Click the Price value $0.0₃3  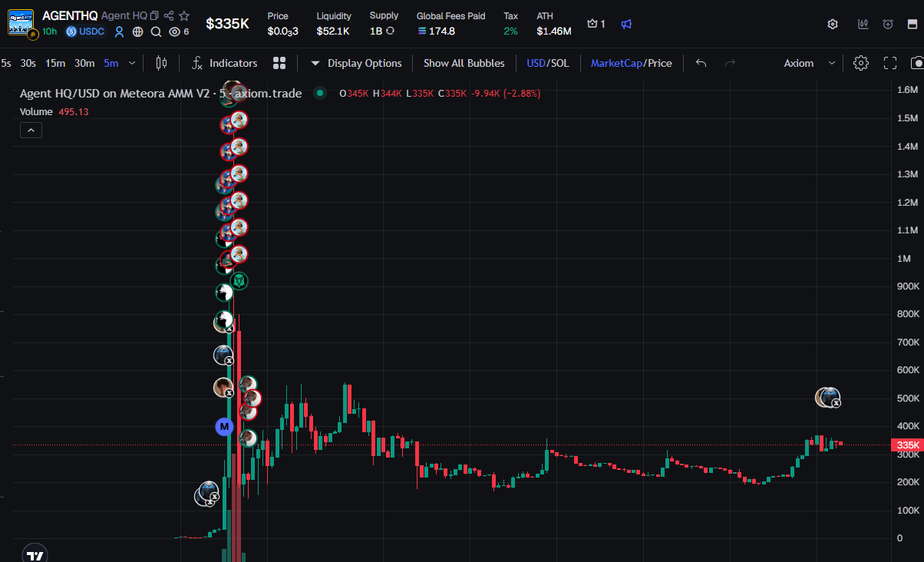[x=283, y=31]
